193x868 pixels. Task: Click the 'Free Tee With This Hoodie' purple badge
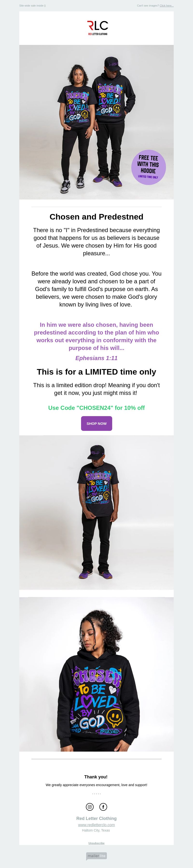pyautogui.click(x=148, y=167)
